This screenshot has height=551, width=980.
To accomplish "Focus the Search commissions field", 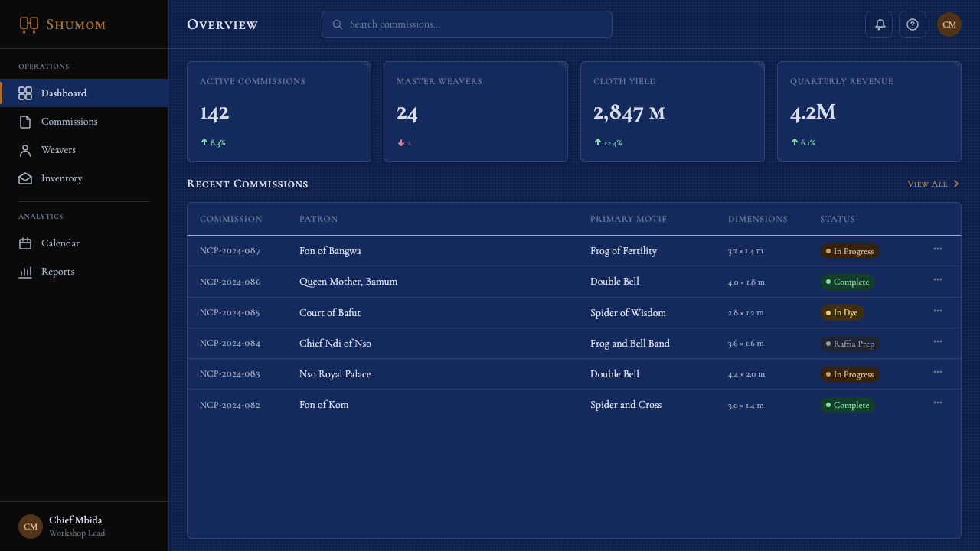I will (467, 24).
